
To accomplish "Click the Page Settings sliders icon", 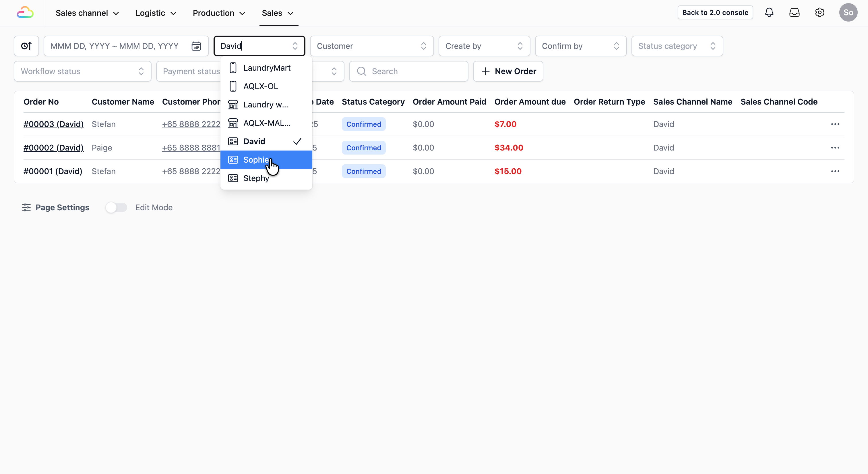I will tap(26, 207).
